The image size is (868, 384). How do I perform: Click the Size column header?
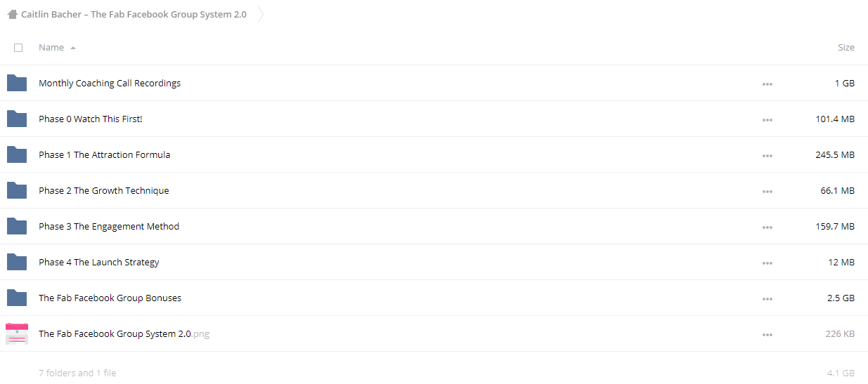point(846,48)
